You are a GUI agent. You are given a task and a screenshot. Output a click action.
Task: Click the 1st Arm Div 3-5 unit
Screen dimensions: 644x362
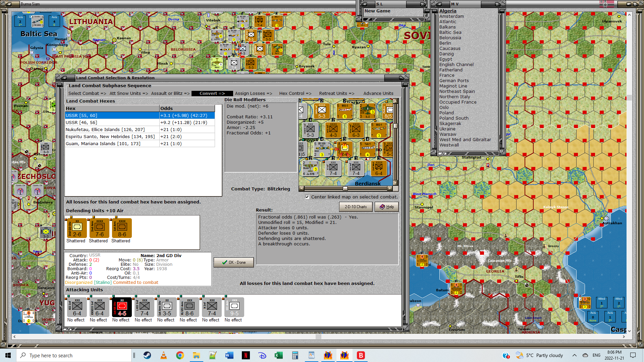(x=167, y=307)
